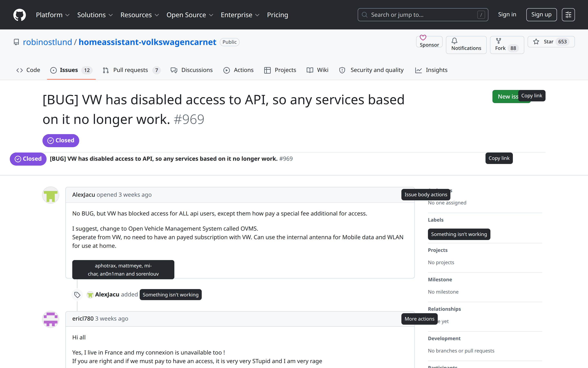This screenshot has width=588, height=368.
Task: Expand the Enterprise menu
Action: coord(240,15)
